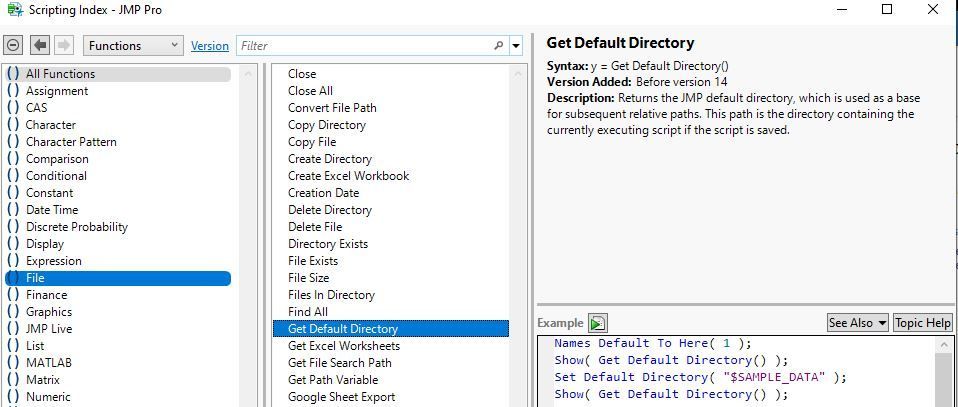This screenshot has height=407, width=958.
Task: Select Create Excel Workbook function
Action: (x=348, y=176)
